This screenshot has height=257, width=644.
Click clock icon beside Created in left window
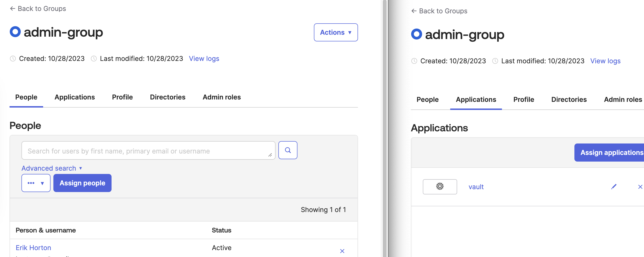(13, 59)
